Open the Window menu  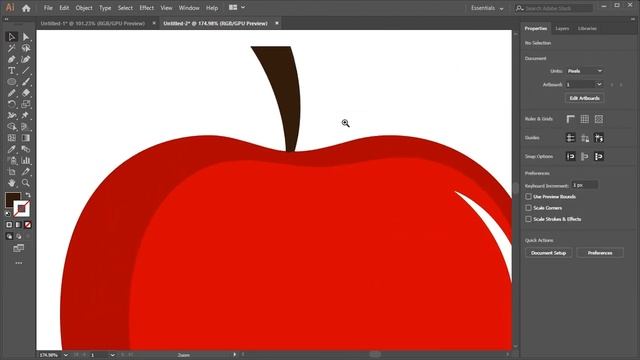click(x=189, y=8)
